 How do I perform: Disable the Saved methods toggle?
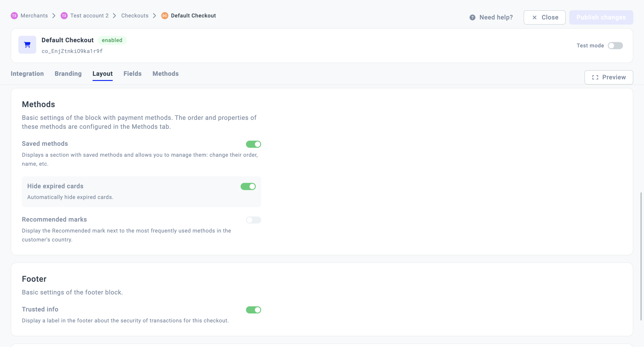[253, 144]
